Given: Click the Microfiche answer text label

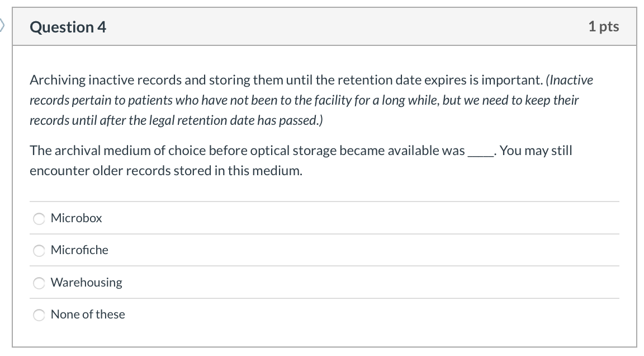Looking at the screenshot, I should coord(79,250).
